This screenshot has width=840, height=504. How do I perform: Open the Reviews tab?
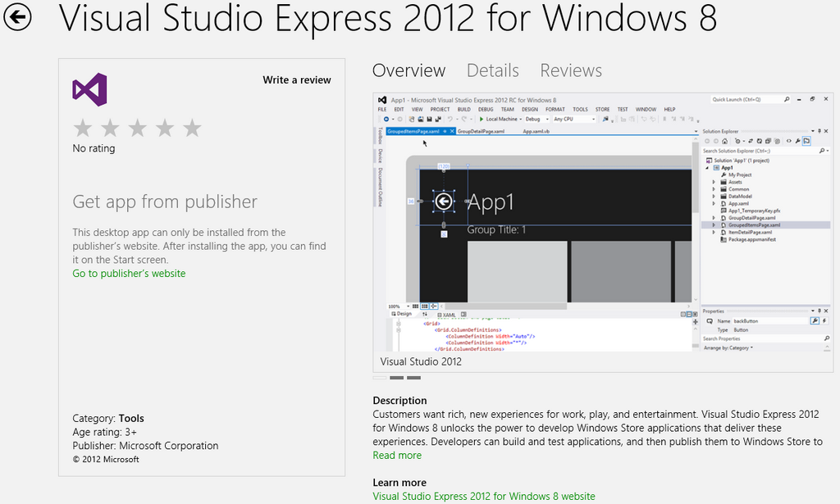(x=571, y=70)
